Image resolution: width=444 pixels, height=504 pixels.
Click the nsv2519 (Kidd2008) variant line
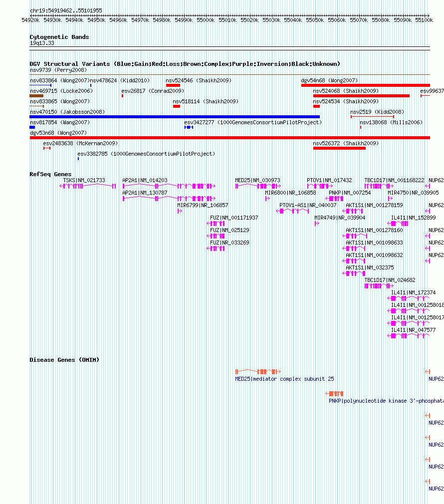click(x=372, y=117)
